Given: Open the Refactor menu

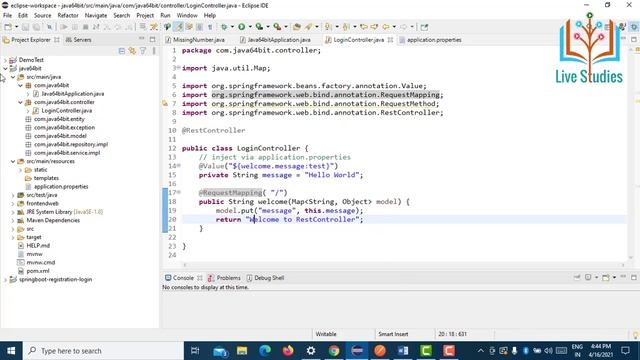Looking at the screenshot, I should (68, 15).
